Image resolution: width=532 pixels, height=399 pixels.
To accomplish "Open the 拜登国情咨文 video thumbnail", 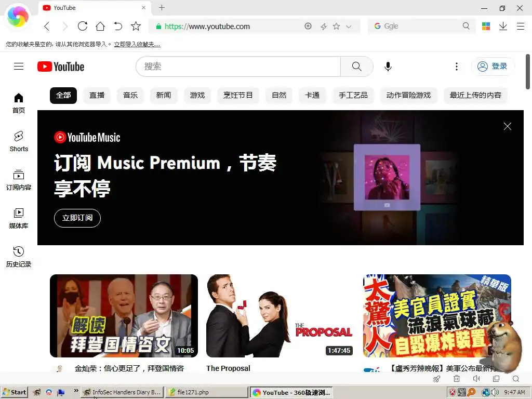I will tap(124, 316).
